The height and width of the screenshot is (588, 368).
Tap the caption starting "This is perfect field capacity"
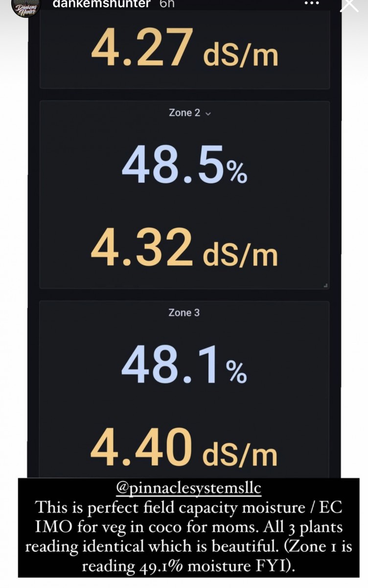[188, 537]
